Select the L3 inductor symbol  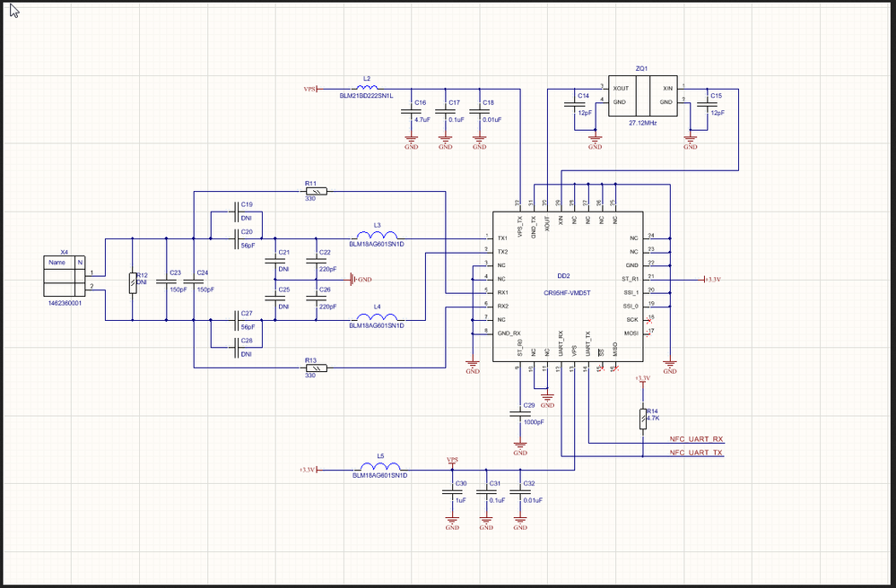(377, 235)
